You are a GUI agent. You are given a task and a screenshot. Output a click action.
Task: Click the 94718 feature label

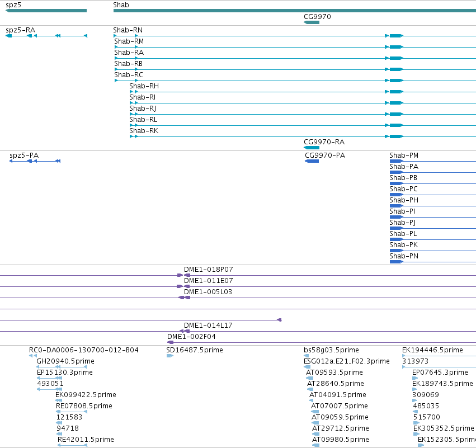tap(68, 428)
